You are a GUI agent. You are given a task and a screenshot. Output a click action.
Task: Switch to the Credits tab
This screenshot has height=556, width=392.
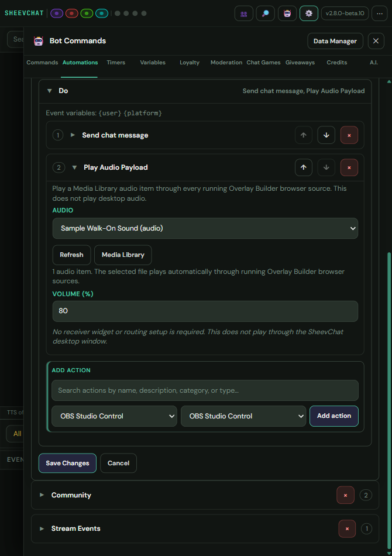(336, 63)
